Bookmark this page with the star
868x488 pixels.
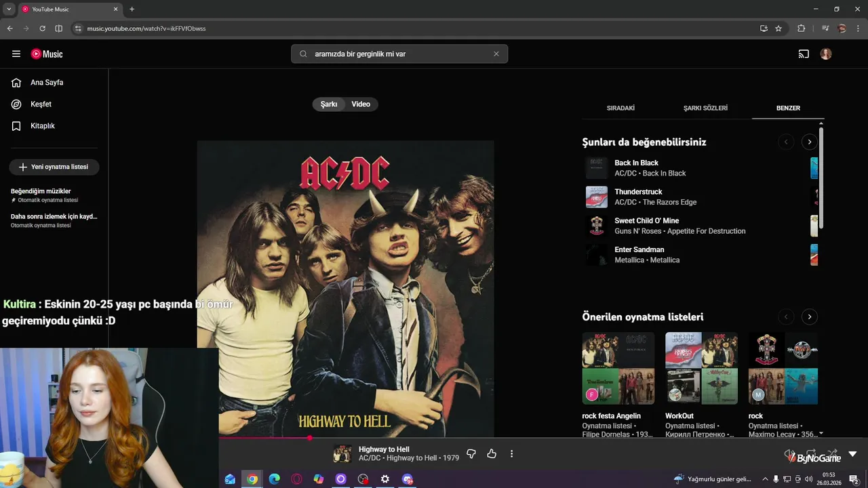[x=778, y=28]
